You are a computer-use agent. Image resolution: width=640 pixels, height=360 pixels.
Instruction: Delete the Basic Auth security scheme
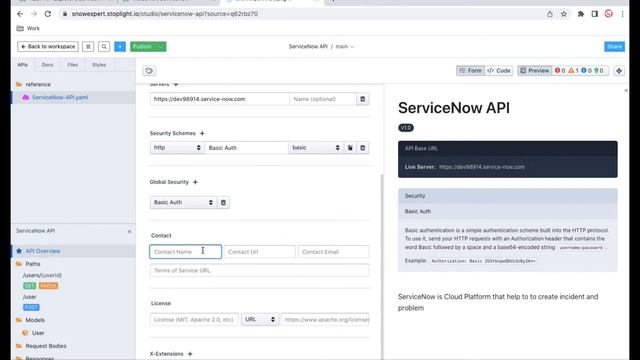point(362,148)
